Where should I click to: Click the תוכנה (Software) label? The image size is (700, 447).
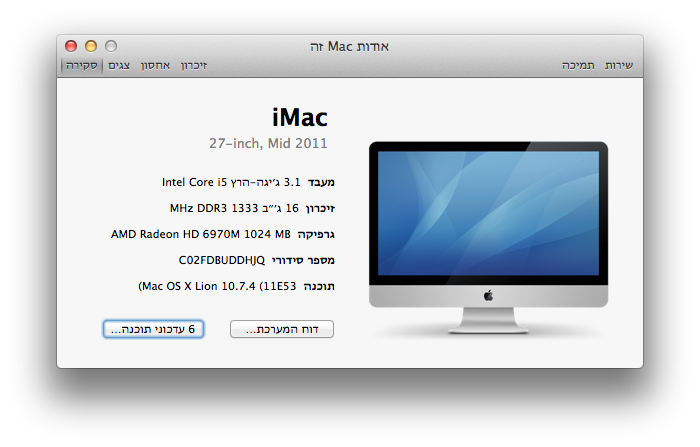coord(319,286)
